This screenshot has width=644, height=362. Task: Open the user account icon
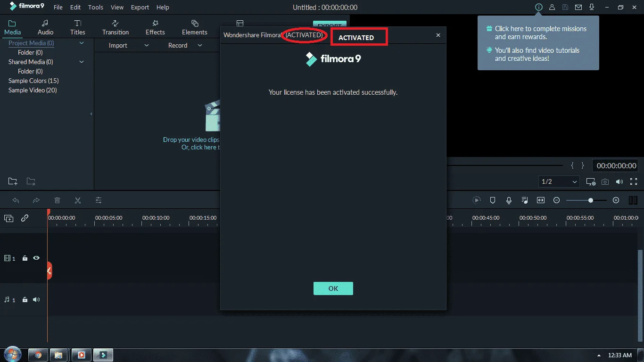coord(552,8)
